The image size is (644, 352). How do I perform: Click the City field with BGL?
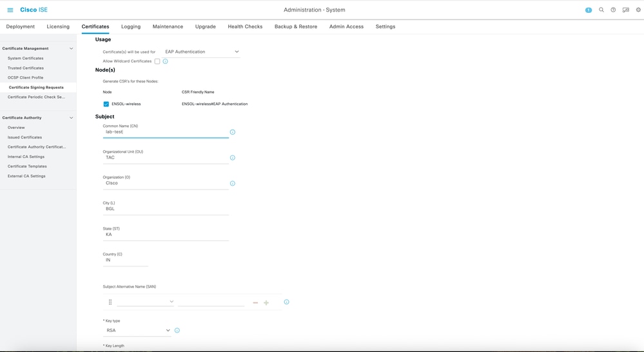166,209
